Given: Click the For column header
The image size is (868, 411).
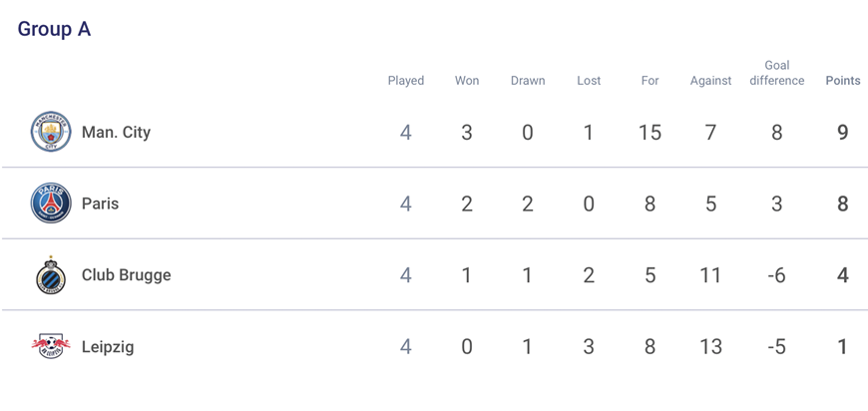Looking at the screenshot, I should (650, 81).
